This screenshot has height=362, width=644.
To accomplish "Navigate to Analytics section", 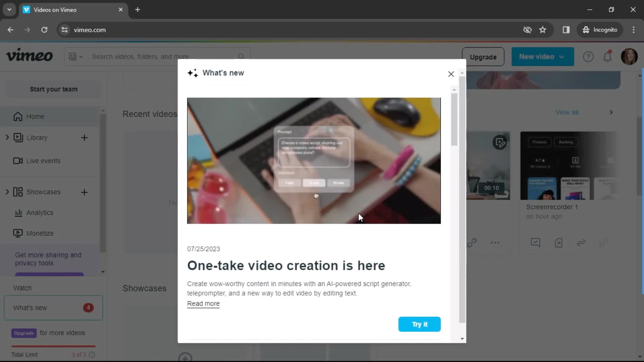I will point(39,213).
